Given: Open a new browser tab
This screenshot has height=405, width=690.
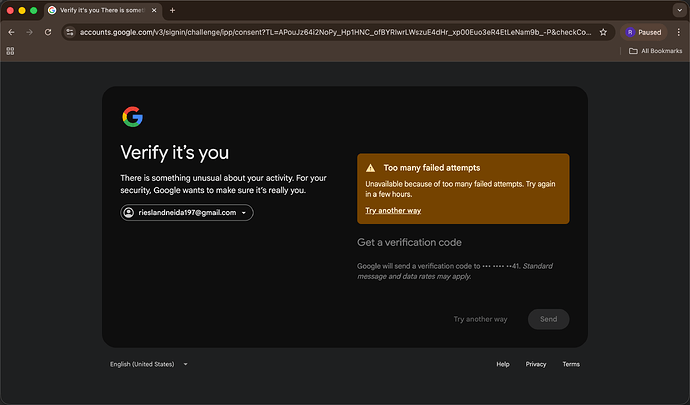Looking at the screenshot, I should pyautogui.click(x=172, y=10).
